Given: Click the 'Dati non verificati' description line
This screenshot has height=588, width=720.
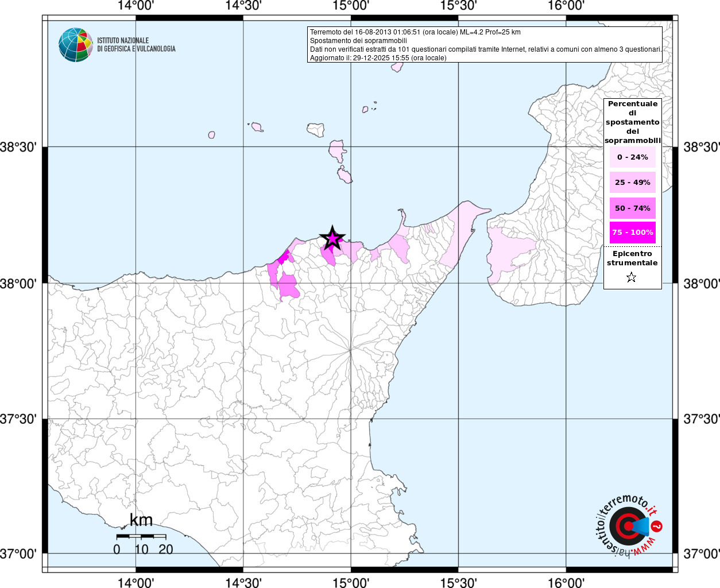Looking at the screenshot, I should [486, 49].
